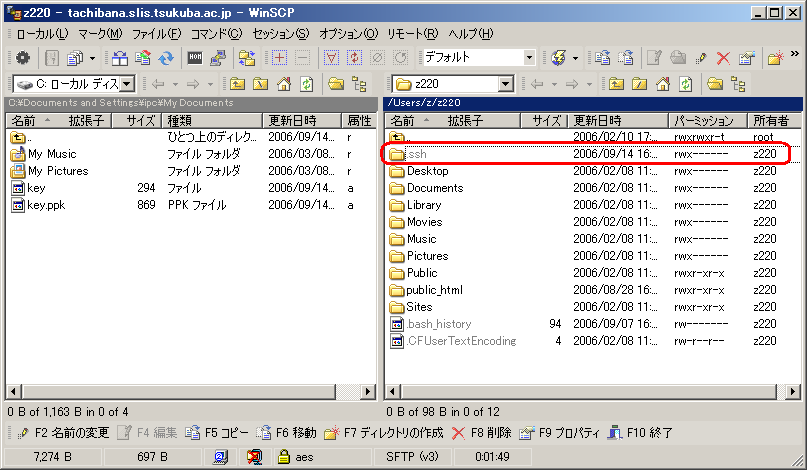This screenshot has width=807, height=470.
Task: Open the セッション(S) menu
Action: click(280, 34)
